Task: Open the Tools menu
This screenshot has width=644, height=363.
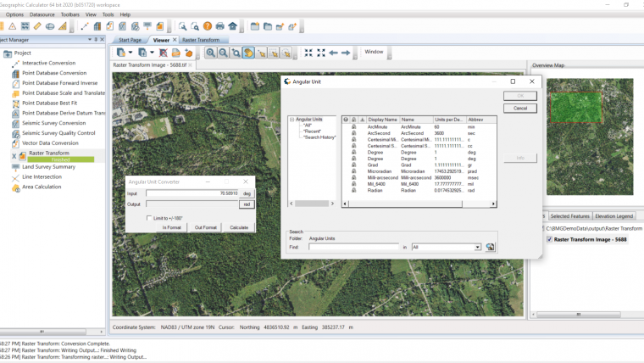Action: tap(108, 14)
